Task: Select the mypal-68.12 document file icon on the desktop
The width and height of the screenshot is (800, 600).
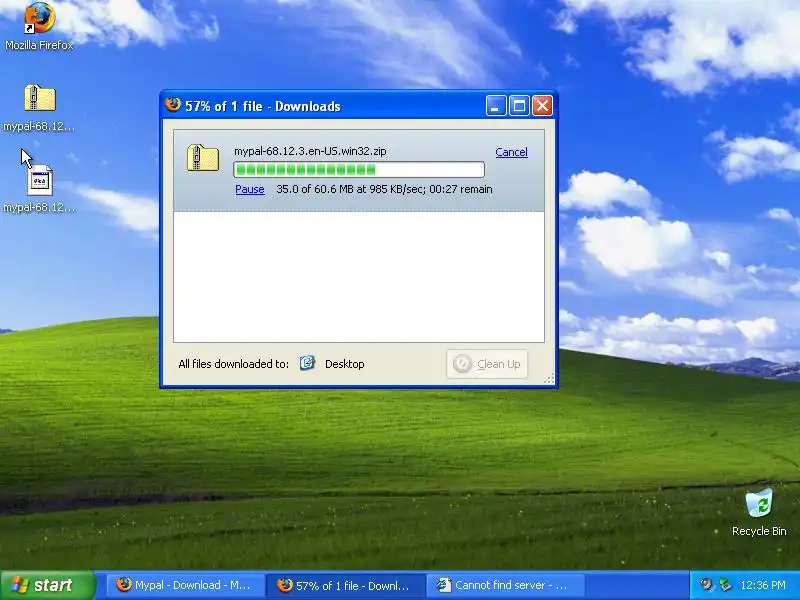Action: (x=40, y=181)
